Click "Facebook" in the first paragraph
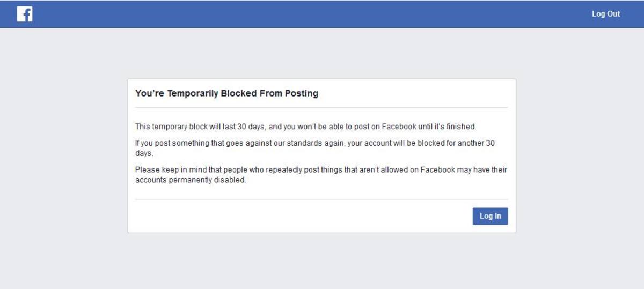 399,127
